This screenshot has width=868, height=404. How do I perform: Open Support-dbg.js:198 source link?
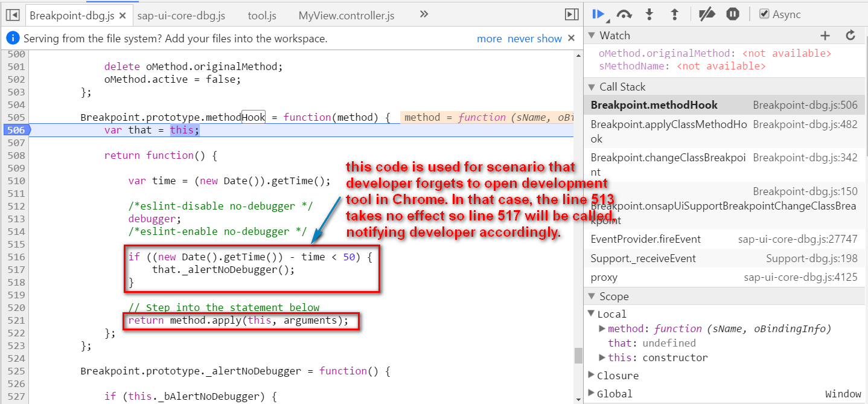(x=812, y=258)
